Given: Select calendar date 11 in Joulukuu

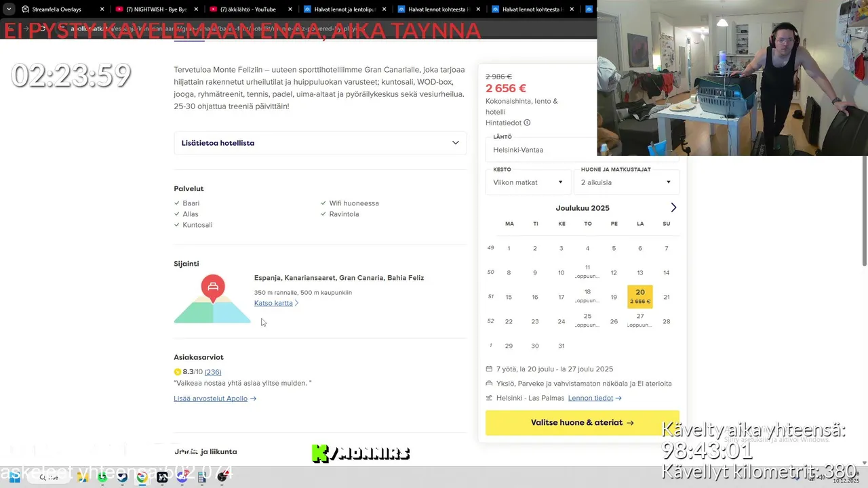Looking at the screenshot, I should (x=587, y=271).
